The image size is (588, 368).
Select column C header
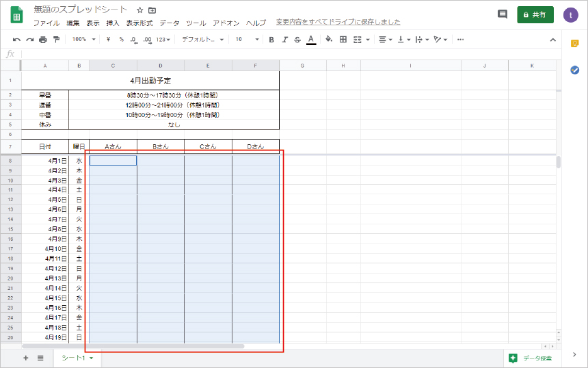(113, 66)
